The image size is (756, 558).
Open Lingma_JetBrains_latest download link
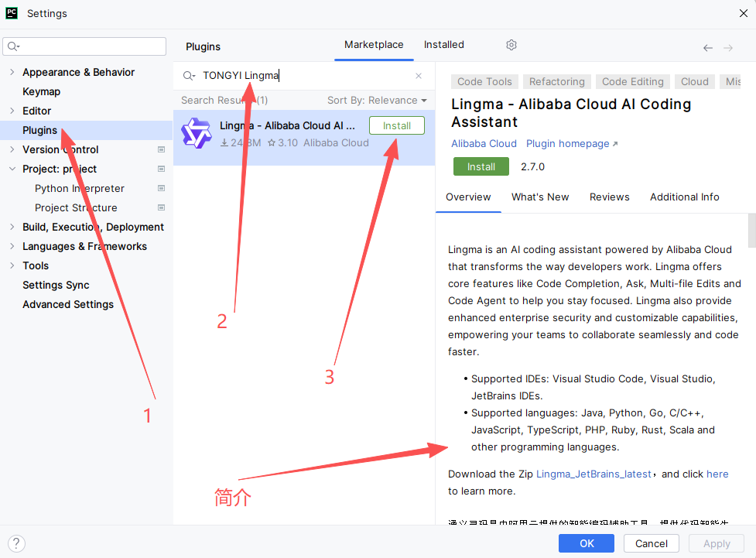click(594, 474)
